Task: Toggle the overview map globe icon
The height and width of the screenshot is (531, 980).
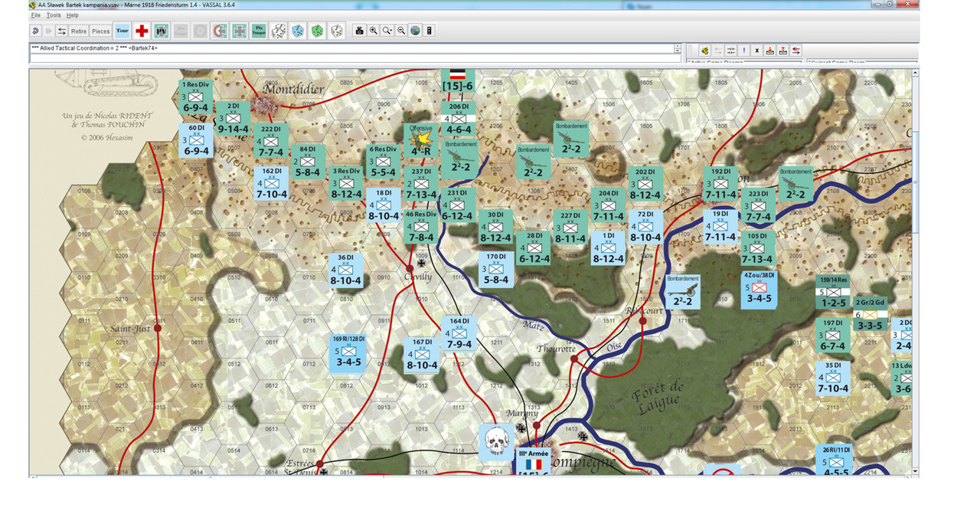Action: [x=415, y=31]
